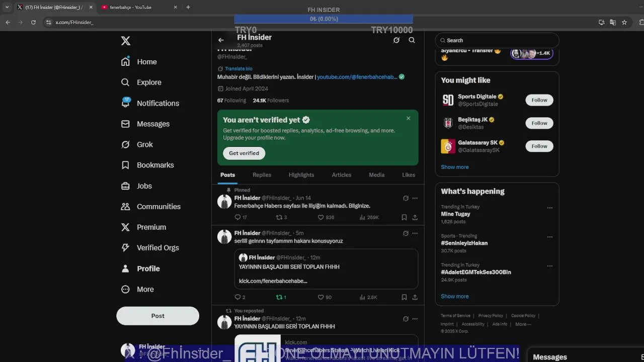Open the youtube.com/@fenerbahcehab link

tap(357, 77)
